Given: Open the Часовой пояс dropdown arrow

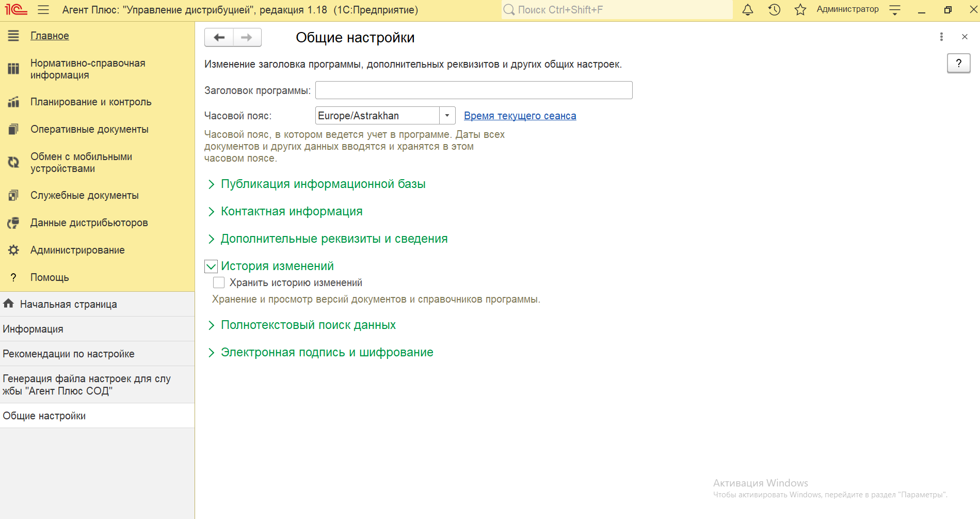Looking at the screenshot, I should coord(447,116).
